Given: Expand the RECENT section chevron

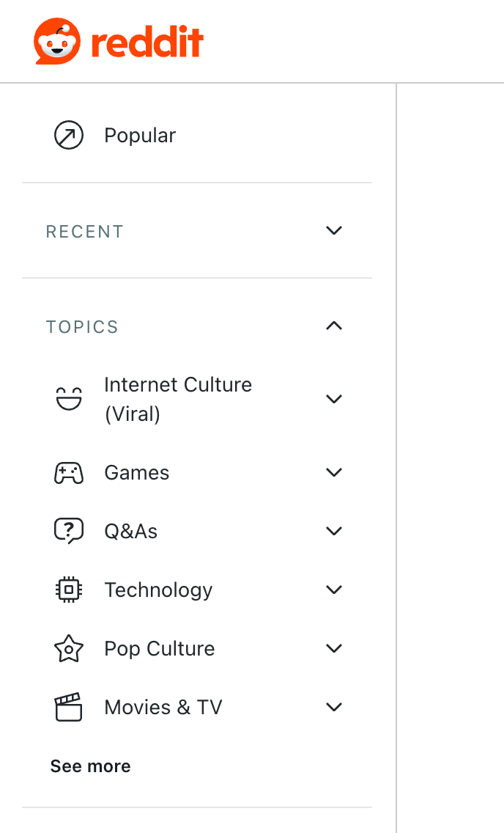Looking at the screenshot, I should (x=334, y=231).
